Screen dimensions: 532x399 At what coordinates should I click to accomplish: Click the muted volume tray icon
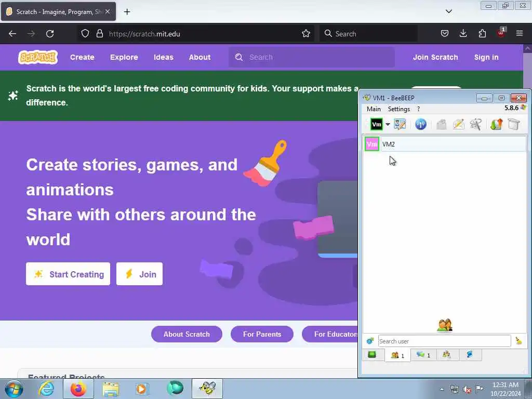(x=467, y=389)
